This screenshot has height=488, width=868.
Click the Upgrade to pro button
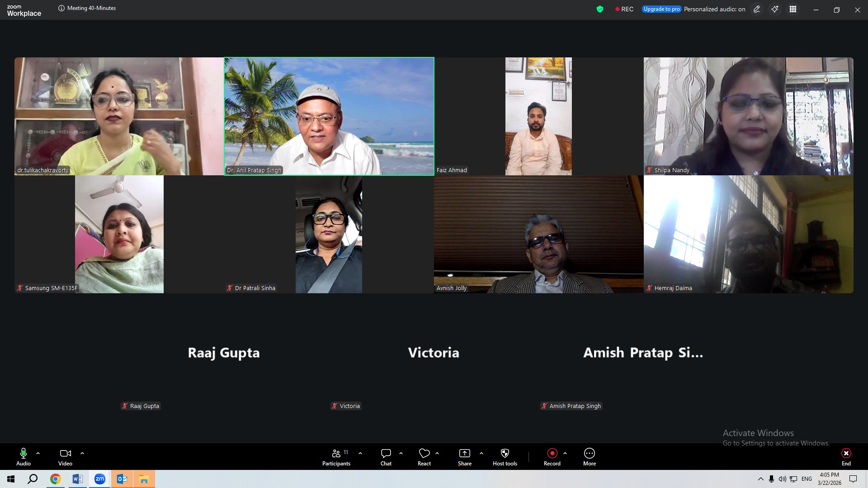(661, 9)
